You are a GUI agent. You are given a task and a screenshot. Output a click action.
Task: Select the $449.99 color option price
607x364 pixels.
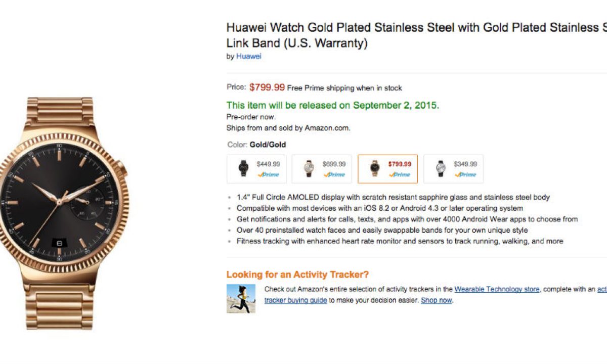[x=268, y=164]
